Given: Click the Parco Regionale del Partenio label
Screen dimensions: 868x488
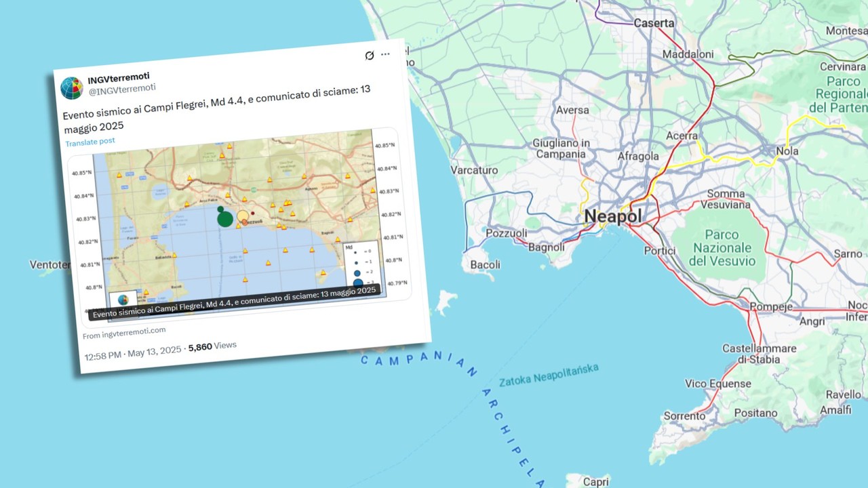Looking at the screenshot, I should (x=839, y=95).
